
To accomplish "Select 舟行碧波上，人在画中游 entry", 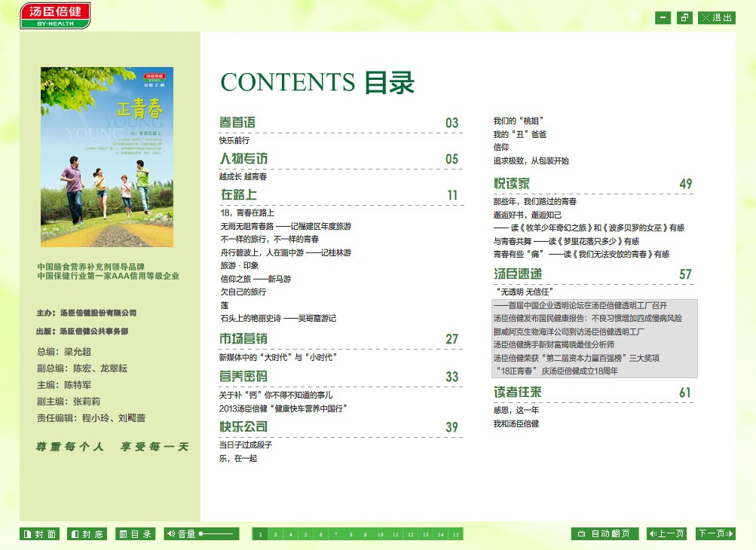I will pos(286,252).
